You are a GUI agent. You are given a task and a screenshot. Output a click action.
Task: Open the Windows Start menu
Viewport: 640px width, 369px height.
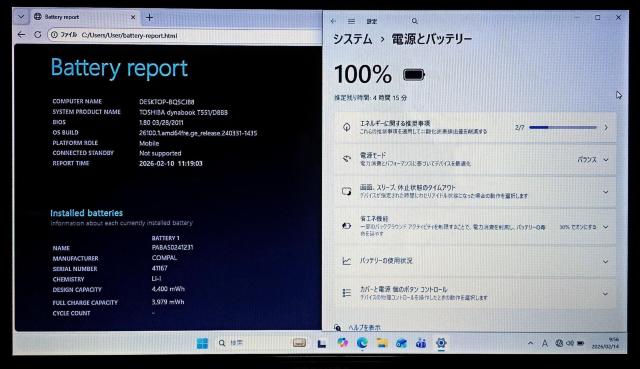(x=202, y=343)
